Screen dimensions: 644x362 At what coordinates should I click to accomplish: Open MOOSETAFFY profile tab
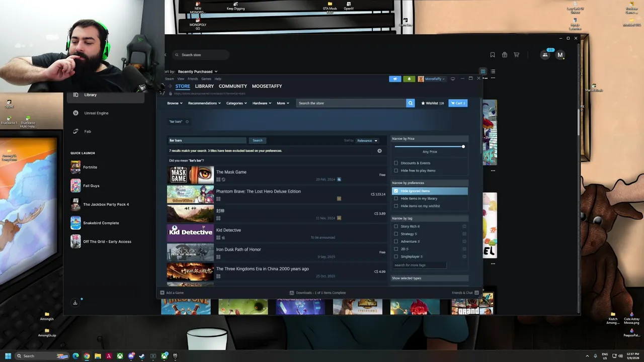pos(267,86)
